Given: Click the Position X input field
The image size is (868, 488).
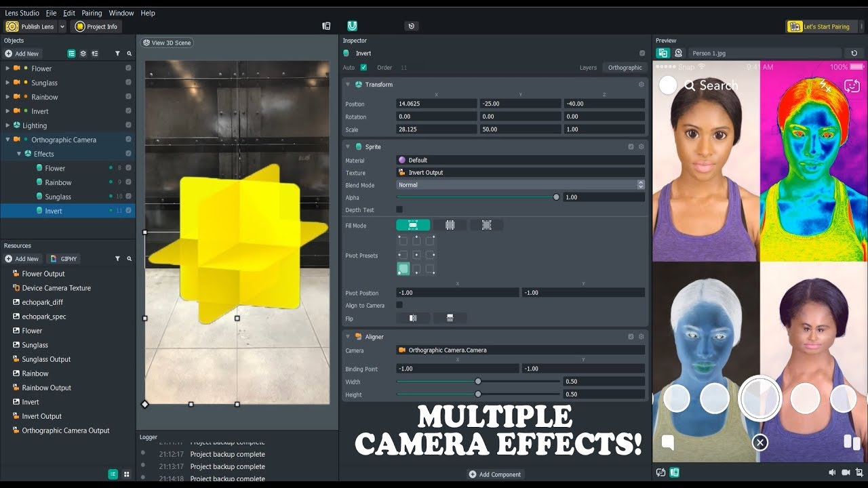Looking at the screenshot, I should point(436,104).
